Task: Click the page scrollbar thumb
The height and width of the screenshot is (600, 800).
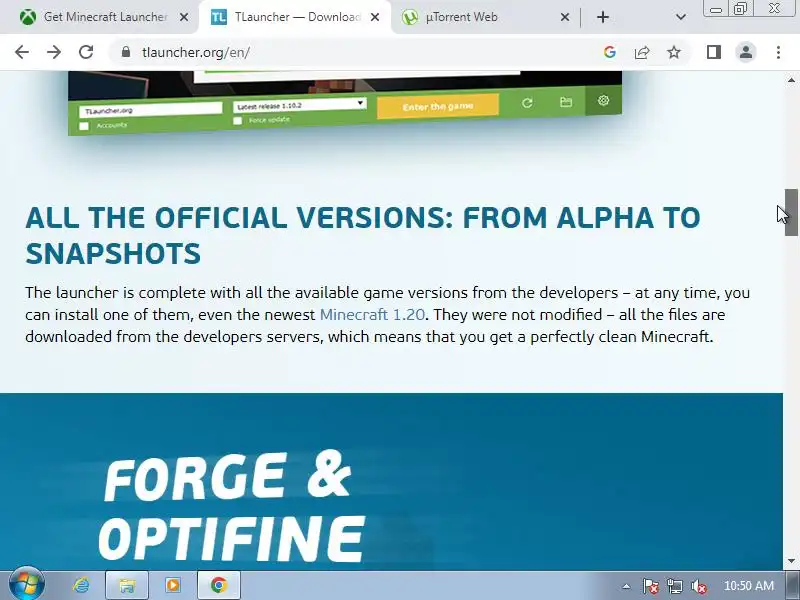Action: [x=791, y=212]
